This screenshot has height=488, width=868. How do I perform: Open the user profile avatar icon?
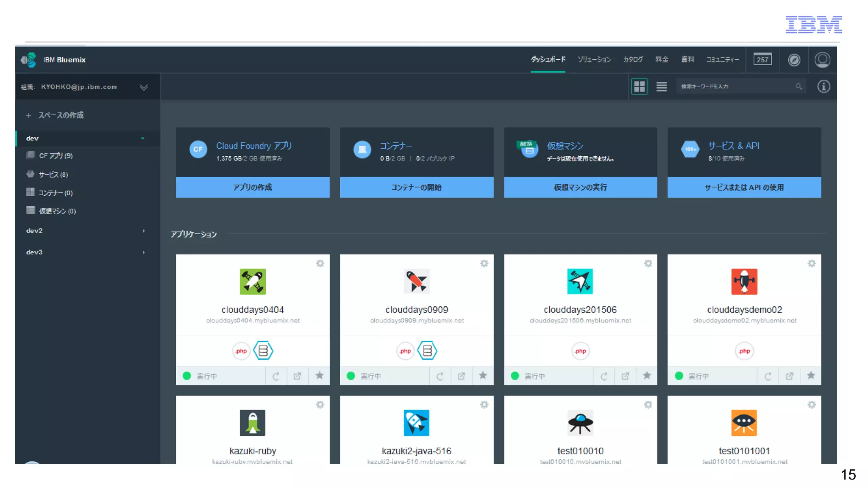point(822,60)
